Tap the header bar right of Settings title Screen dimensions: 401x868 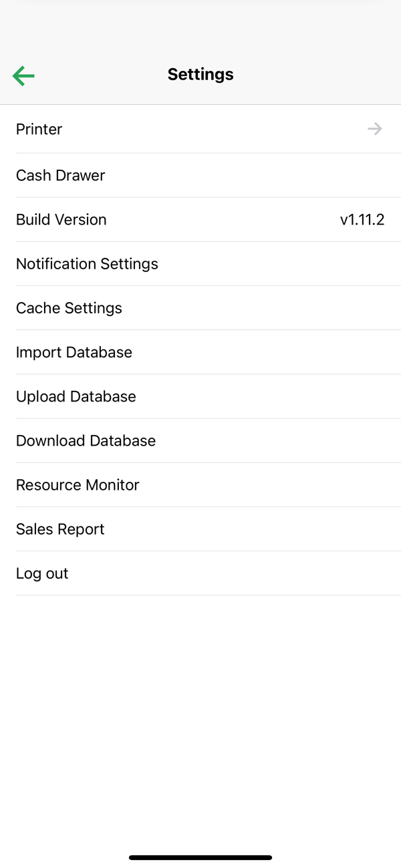click(x=321, y=74)
